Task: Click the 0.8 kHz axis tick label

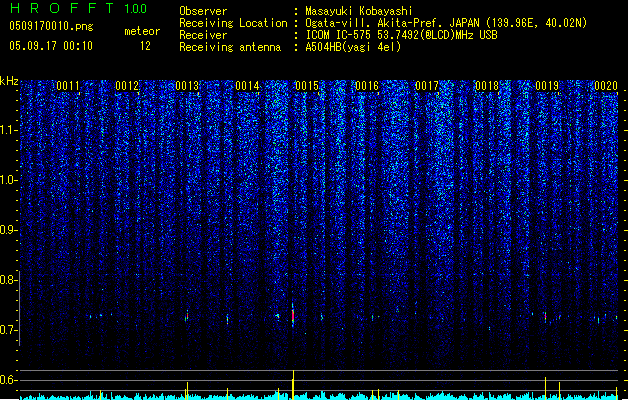Action: point(9,280)
